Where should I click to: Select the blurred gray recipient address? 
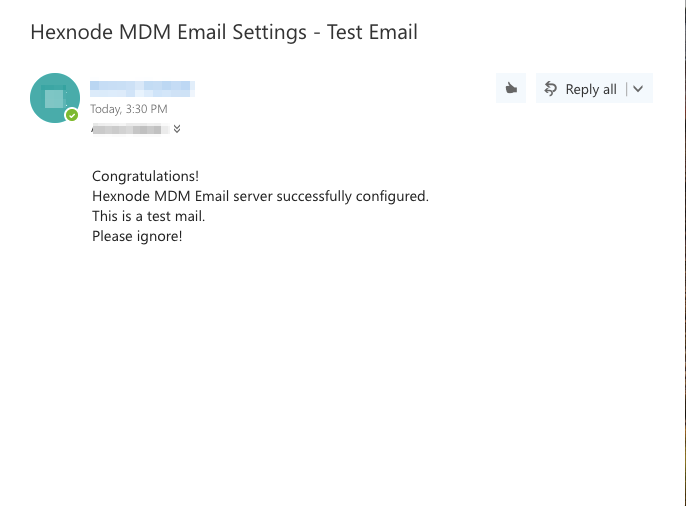coord(130,129)
